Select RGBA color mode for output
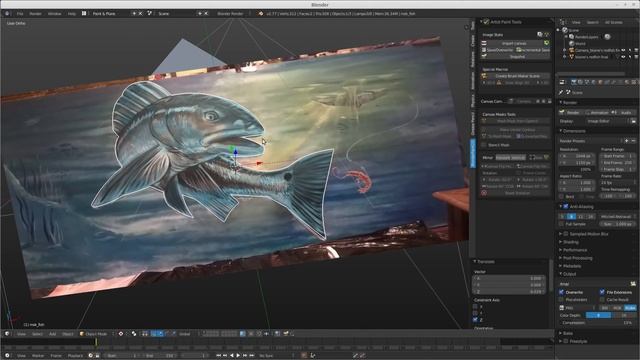Screen dimensions: 640x360 [630, 308]
